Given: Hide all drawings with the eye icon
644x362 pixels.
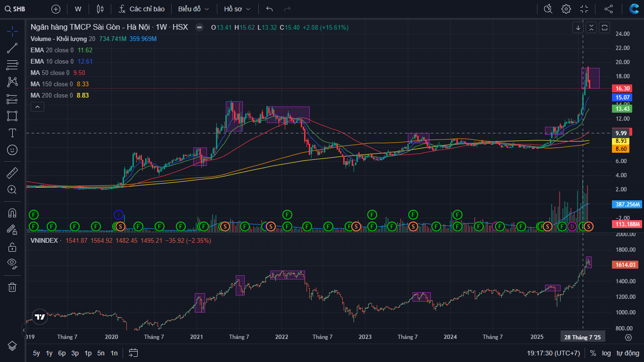Looking at the screenshot, I should coord(12,263).
